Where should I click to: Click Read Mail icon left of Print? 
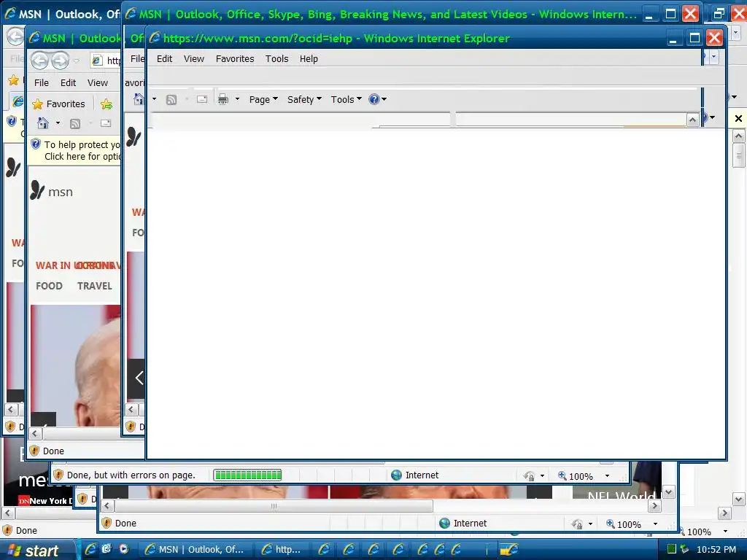(x=202, y=99)
